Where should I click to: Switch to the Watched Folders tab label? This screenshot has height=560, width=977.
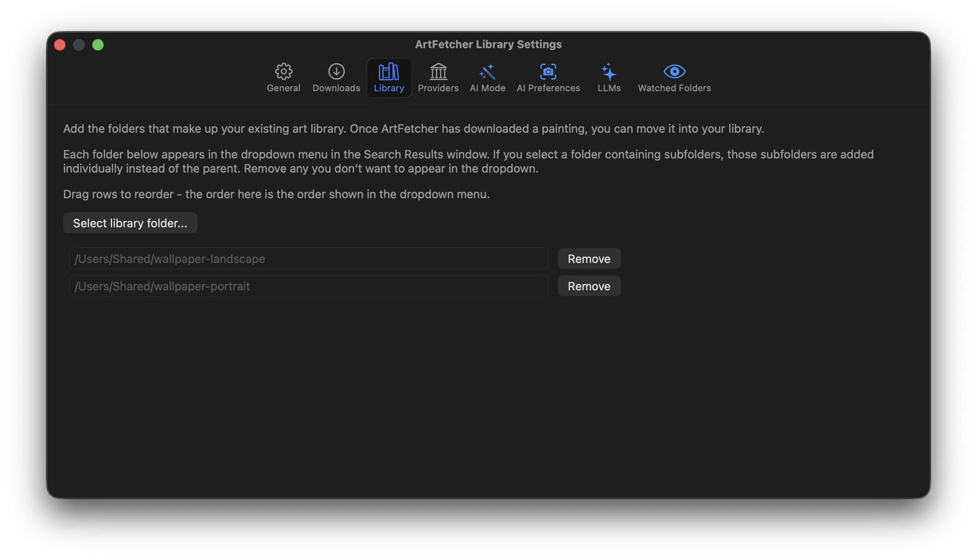674,88
